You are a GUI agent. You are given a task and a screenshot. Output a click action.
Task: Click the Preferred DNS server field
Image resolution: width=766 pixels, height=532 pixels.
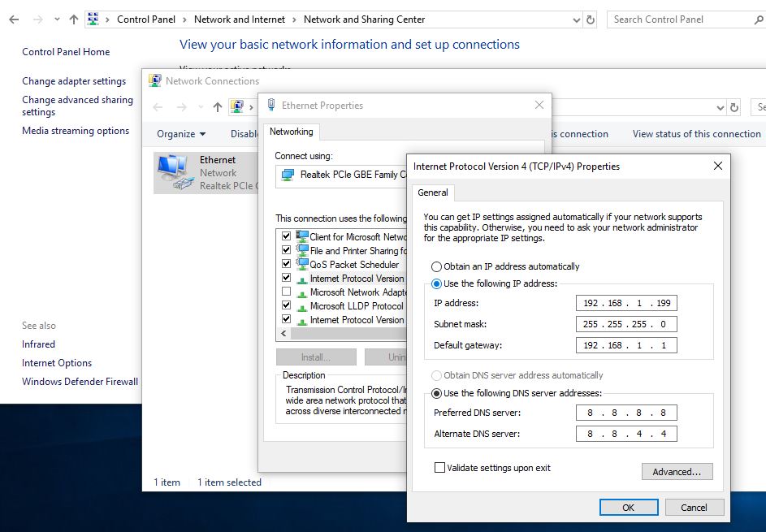click(x=626, y=413)
